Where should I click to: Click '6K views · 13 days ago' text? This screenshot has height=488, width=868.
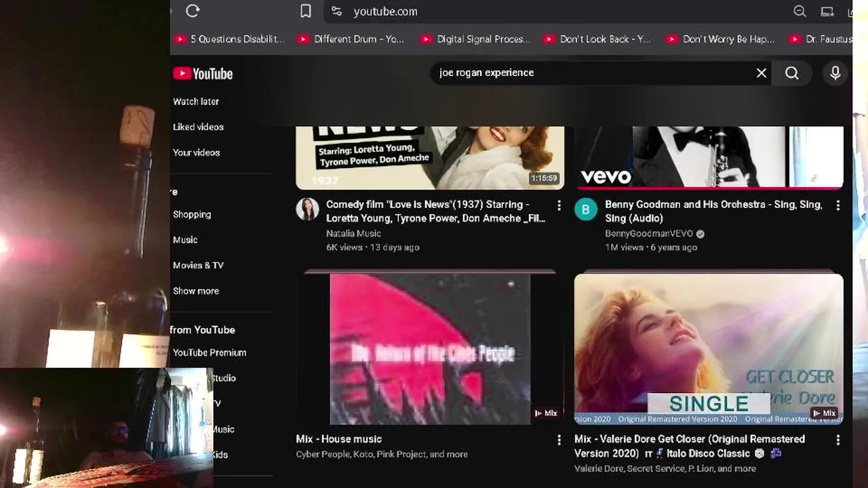pyautogui.click(x=373, y=247)
